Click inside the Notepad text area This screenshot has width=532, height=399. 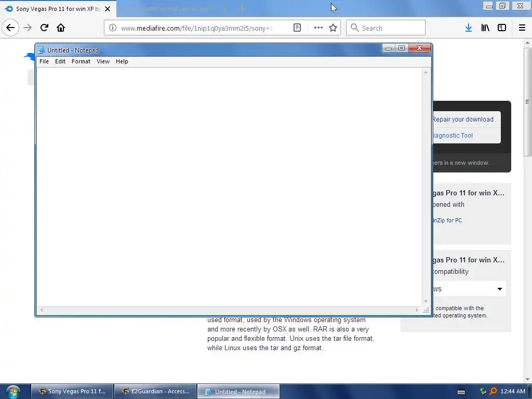point(229,187)
